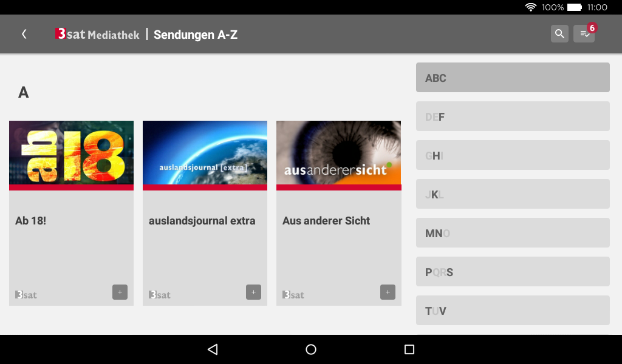Add Ab 18! to your list with plus
Image resolution: width=622 pixels, height=364 pixels.
coord(120,292)
